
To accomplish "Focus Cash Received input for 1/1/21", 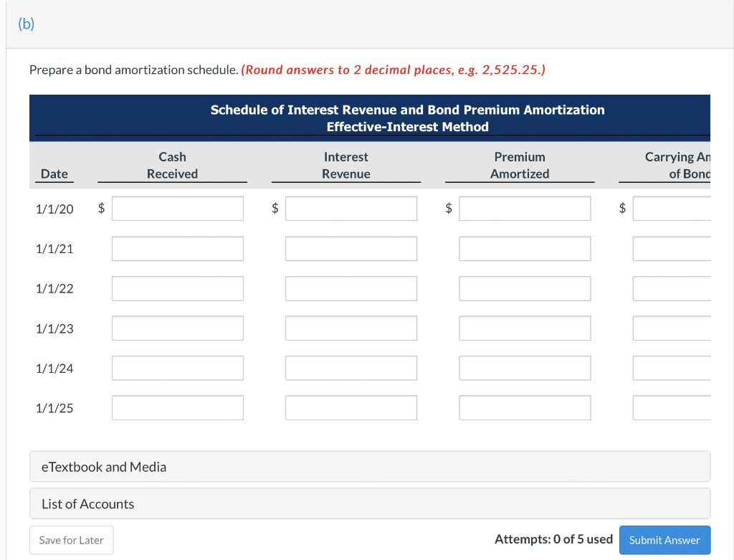I will 178,249.
